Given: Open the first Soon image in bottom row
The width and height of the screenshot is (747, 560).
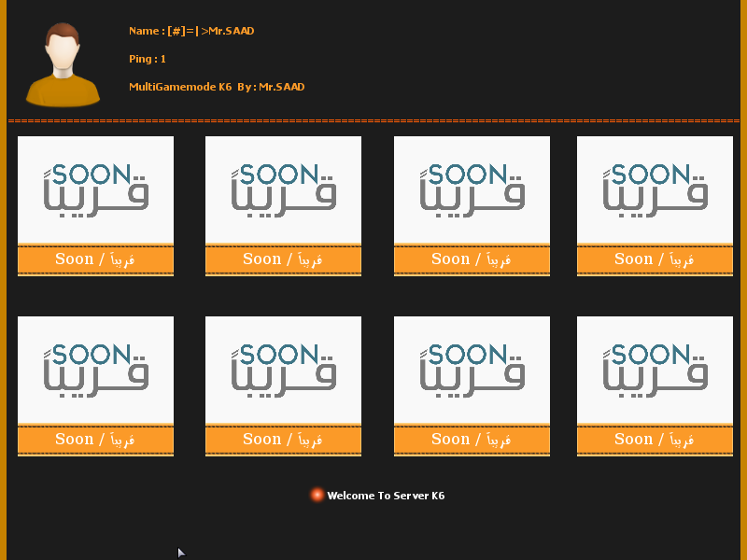Looking at the screenshot, I should pos(95,370).
